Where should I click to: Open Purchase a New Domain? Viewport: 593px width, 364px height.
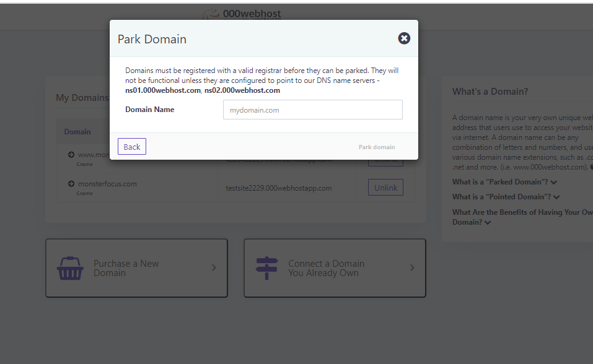click(136, 268)
